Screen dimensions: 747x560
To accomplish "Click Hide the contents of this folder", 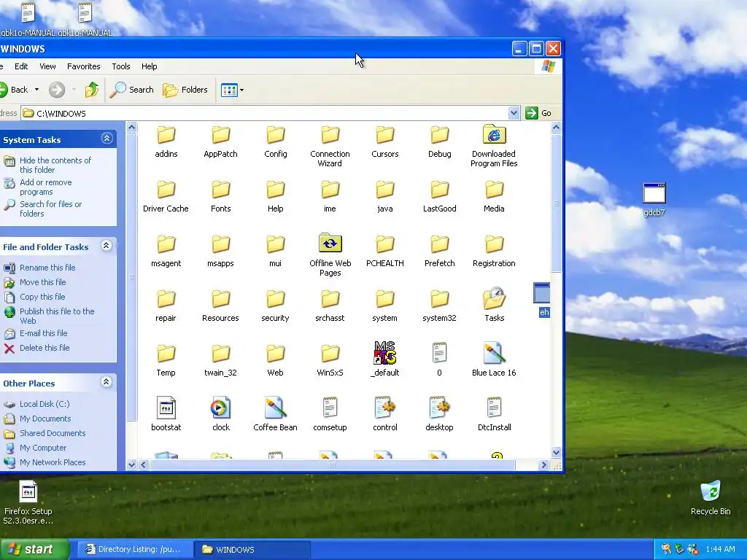I will [55, 166].
